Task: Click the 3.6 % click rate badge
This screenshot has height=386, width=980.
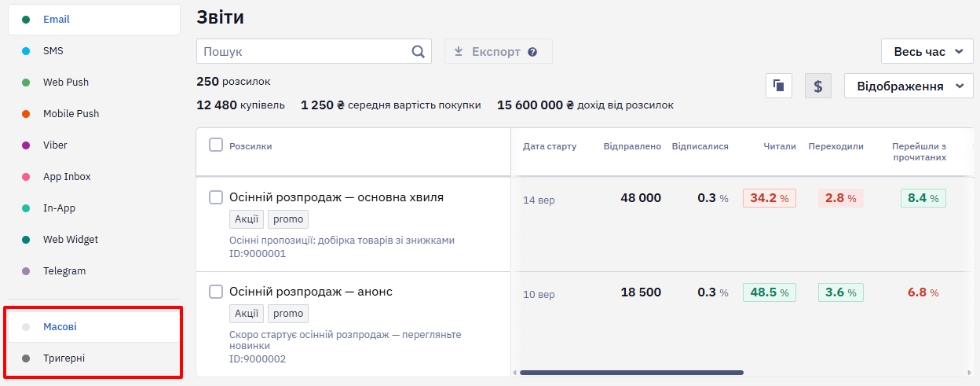Action: 840,292
